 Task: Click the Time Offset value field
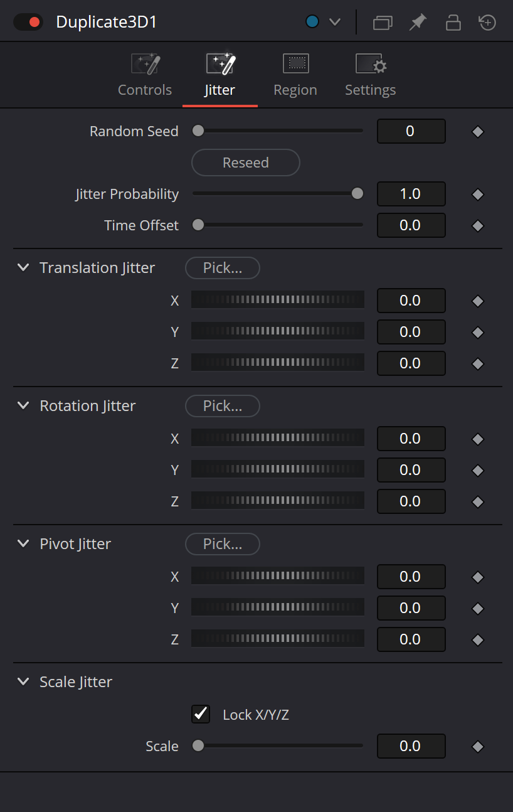point(411,225)
